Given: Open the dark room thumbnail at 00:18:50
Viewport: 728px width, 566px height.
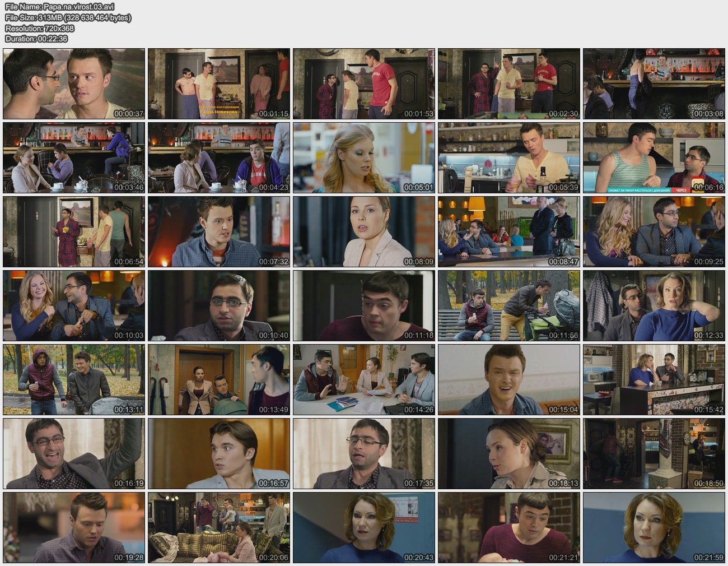Looking at the screenshot, I should (x=654, y=453).
